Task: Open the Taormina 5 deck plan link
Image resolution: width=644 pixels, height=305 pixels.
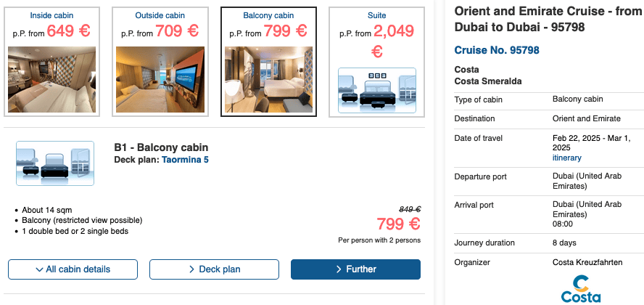Action: point(185,160)
